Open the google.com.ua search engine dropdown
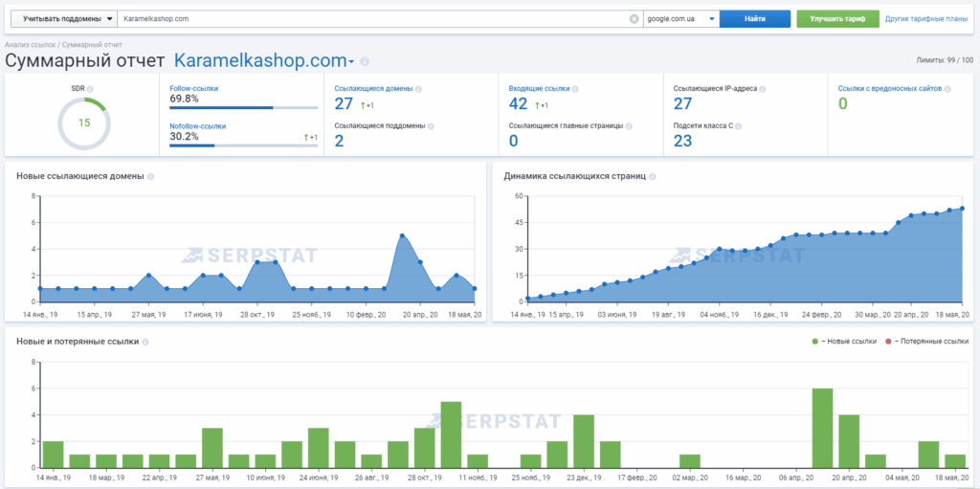980x489 pixels. click(681, 18)
